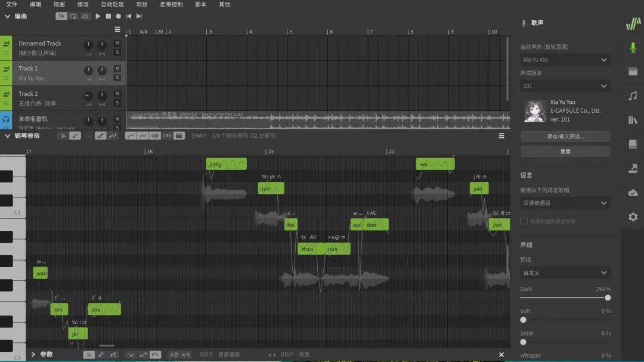
Task: Open the Render panel clapperboard icon
Action: pos(633,72)
